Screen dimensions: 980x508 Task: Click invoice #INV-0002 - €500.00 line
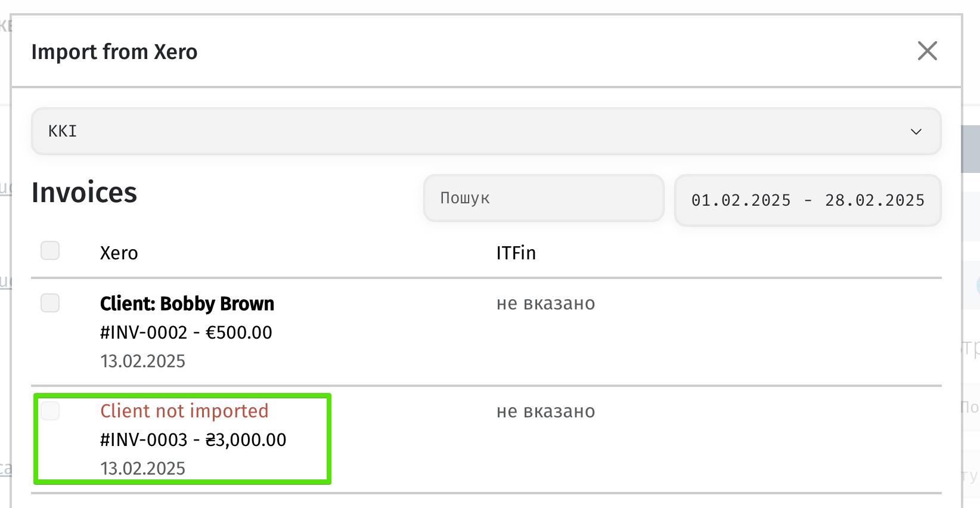coord(185,332)
